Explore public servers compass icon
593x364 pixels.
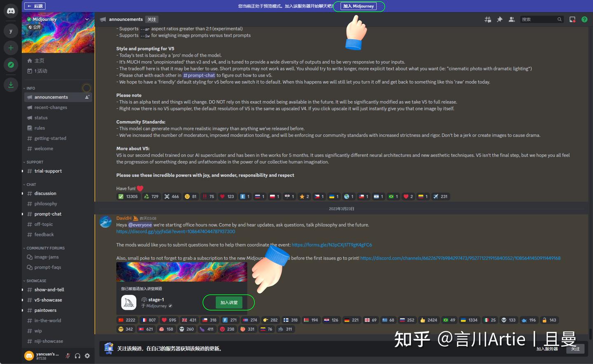coord(11,65)
